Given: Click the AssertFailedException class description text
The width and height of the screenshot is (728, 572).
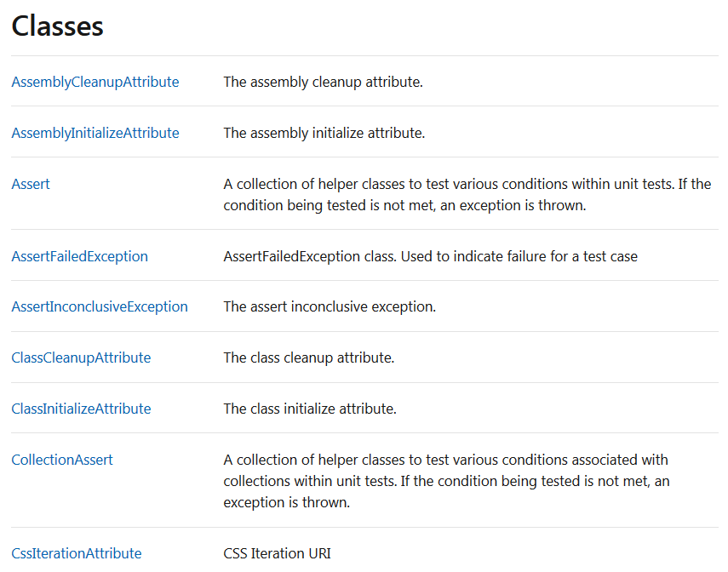Looking at the screenshot, I should (x=430, y=256).
